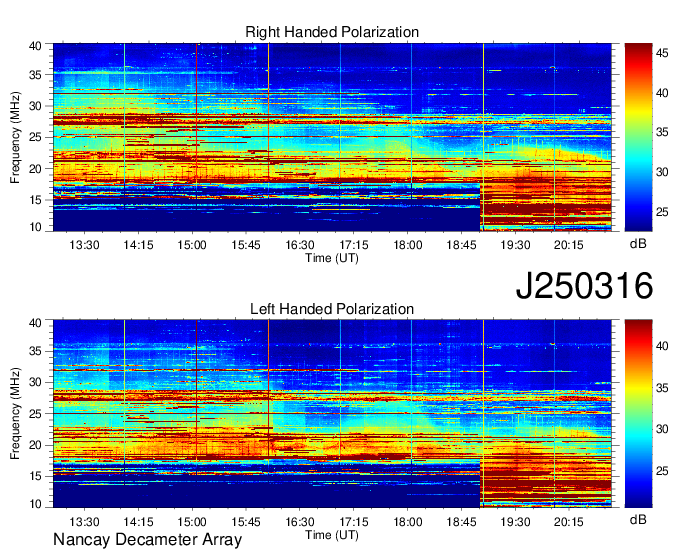
Task: Click the 30 value on Left Handed colorbar
Action: tap(662, 429)
